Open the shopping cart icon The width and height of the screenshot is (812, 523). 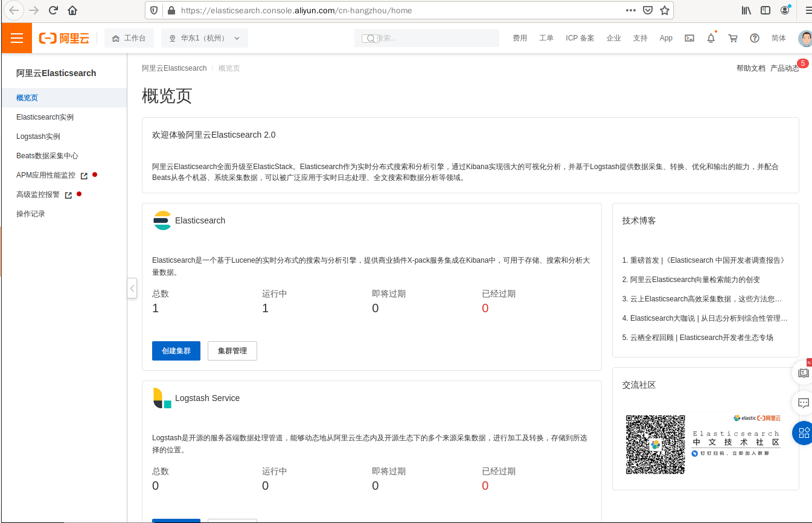point(733,38)
